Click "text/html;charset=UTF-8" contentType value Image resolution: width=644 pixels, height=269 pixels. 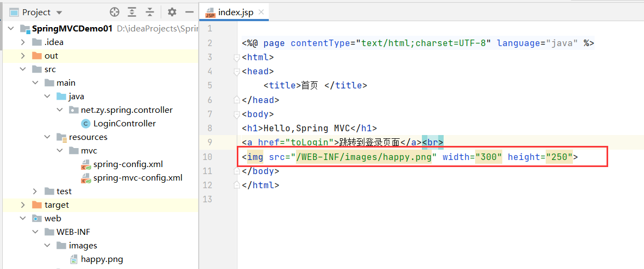click(424, 43)
